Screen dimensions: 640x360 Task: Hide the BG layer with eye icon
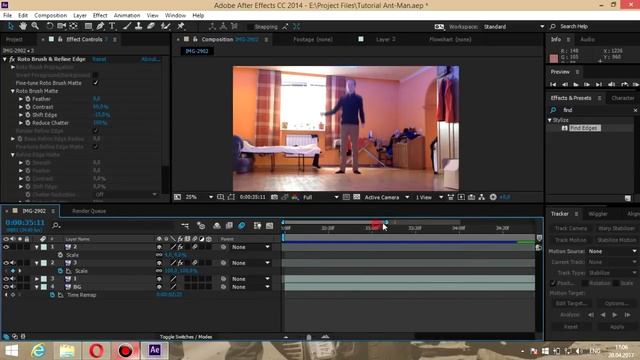(6, 287)
